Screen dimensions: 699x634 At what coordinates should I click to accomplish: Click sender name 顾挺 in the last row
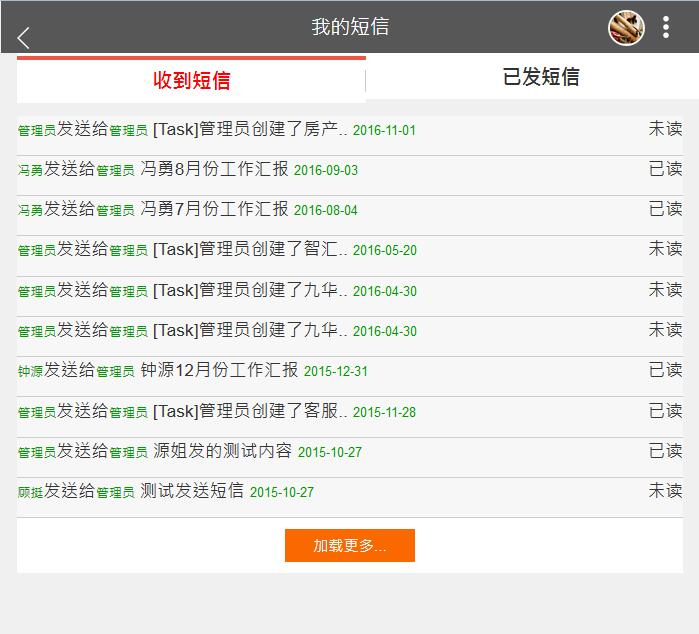(x=30, y=493)
